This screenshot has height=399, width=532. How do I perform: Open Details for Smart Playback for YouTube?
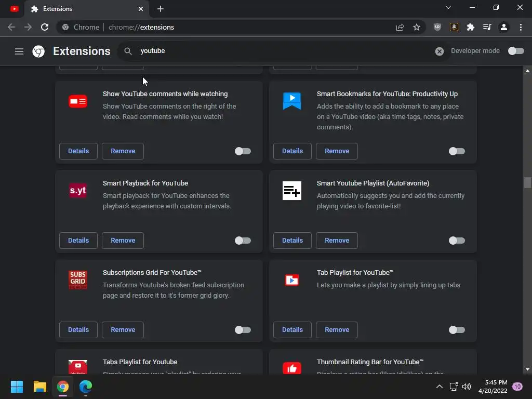click(x=78, y=240)
